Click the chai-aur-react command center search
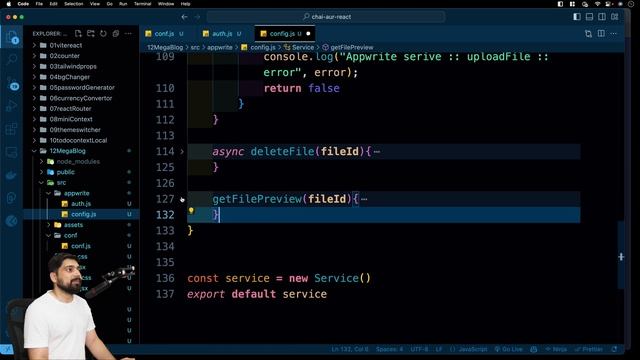 pyautogui.click(x=326, y=17)
